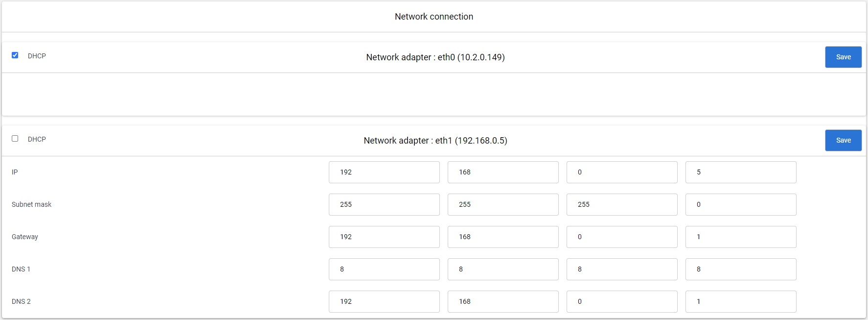Select the second DNS 1 octet field

503,269
